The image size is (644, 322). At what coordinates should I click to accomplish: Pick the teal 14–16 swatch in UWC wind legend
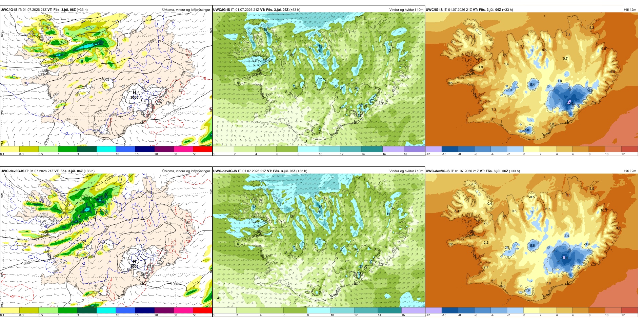pyautogui.click(x=372, y=149)
